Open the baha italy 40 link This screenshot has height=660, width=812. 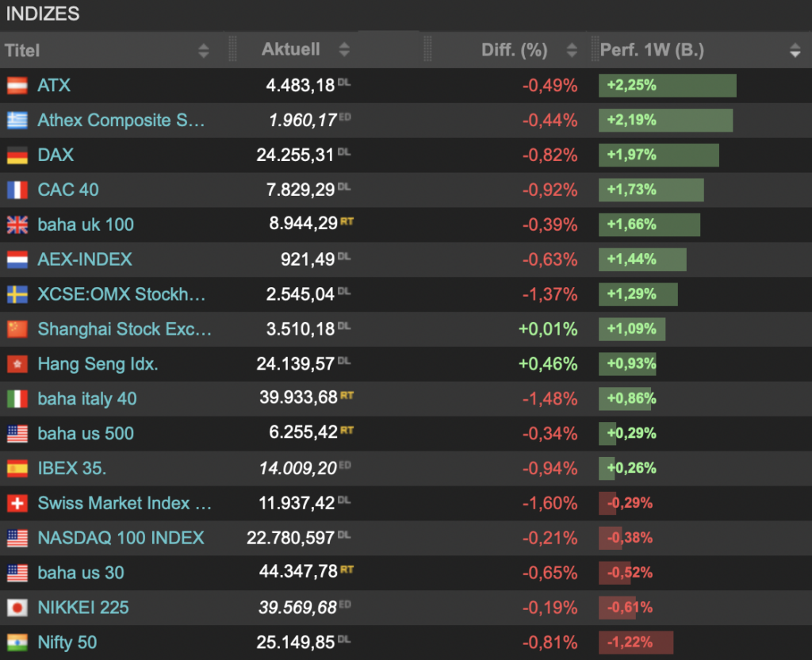coord(87,398)
